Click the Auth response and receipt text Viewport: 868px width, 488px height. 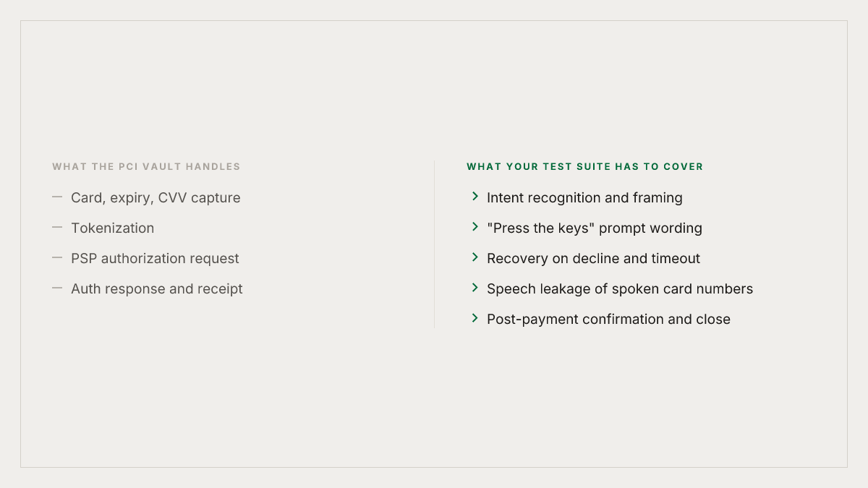point(157,288)
